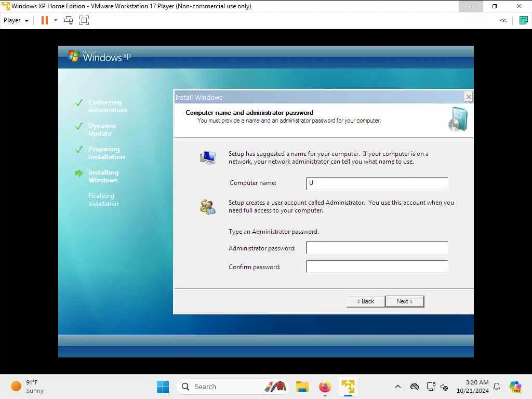
Task: Open the clock showing 3:20 AM
Action: tap(473, 387)
